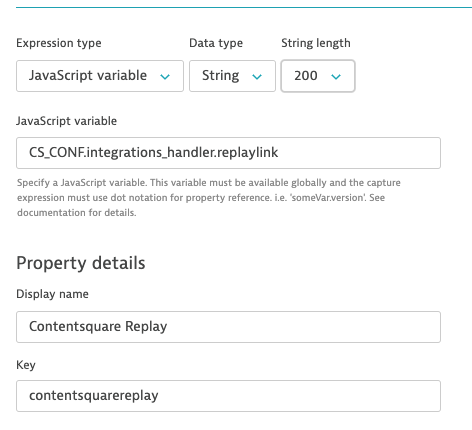Click the 'Property details' heading
Viewport: 472px width, 430px height.
pos(81,263)
